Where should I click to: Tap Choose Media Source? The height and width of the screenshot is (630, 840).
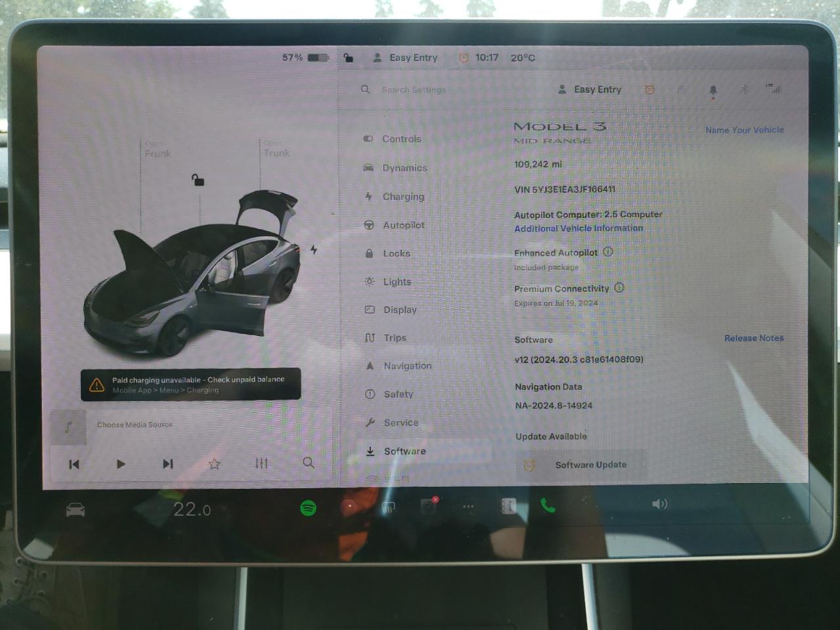(135, 425)
